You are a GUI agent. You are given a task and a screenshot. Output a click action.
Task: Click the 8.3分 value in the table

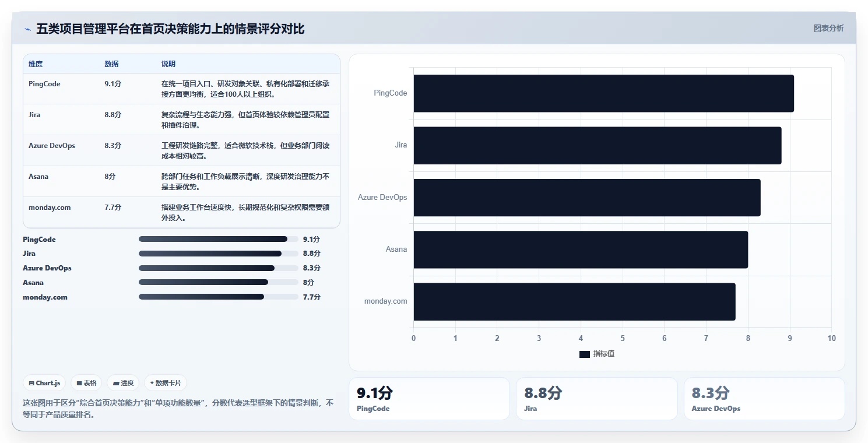113,146
